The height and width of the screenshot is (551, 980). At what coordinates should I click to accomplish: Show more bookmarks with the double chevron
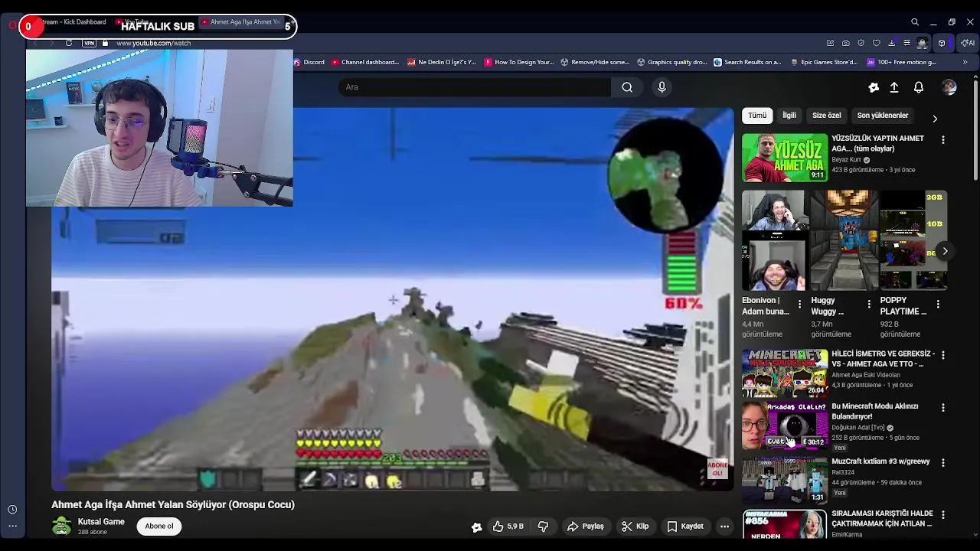pos(965,62)
